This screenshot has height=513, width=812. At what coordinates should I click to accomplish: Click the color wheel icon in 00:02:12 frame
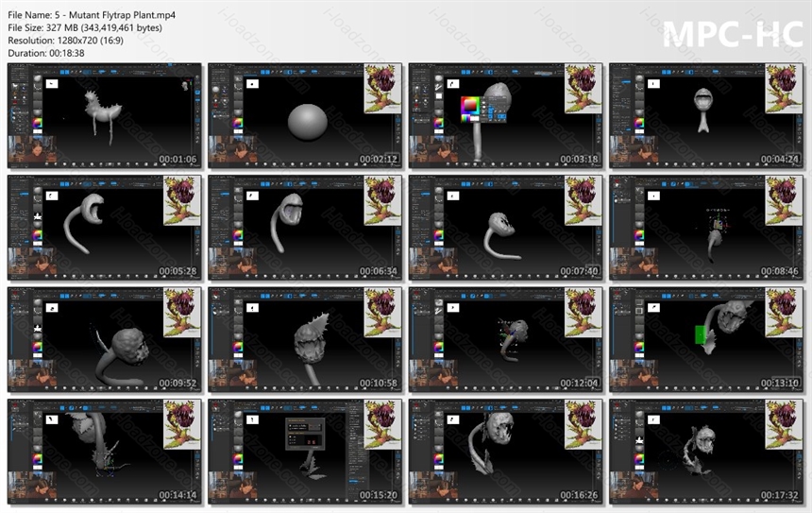pyautogui.click(x=238, y=124)
